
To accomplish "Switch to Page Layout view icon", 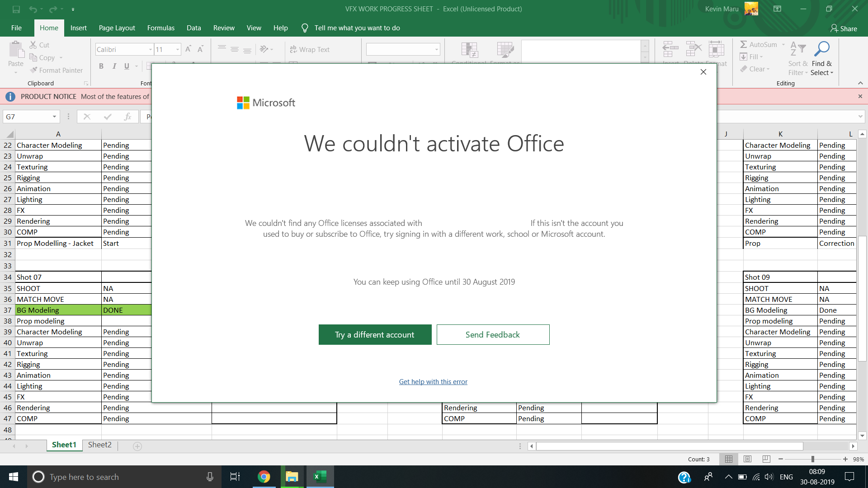I will click(x=748, y=459).
